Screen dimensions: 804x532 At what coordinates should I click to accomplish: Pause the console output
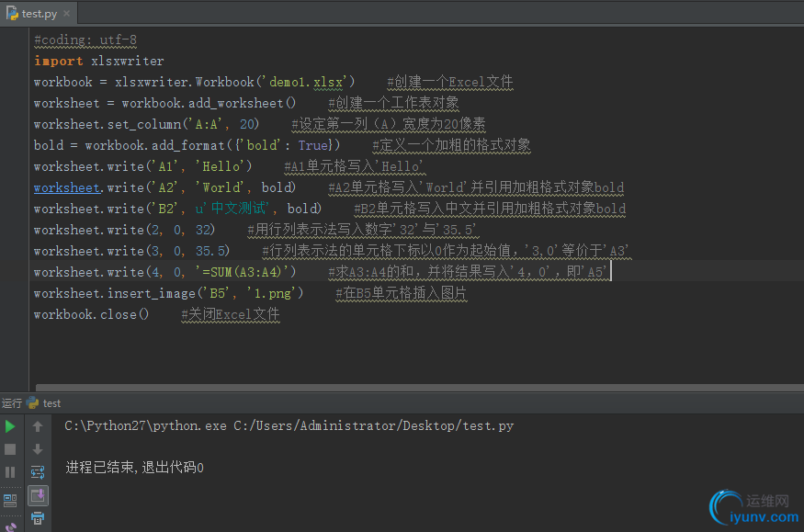(x=10, y=472)
